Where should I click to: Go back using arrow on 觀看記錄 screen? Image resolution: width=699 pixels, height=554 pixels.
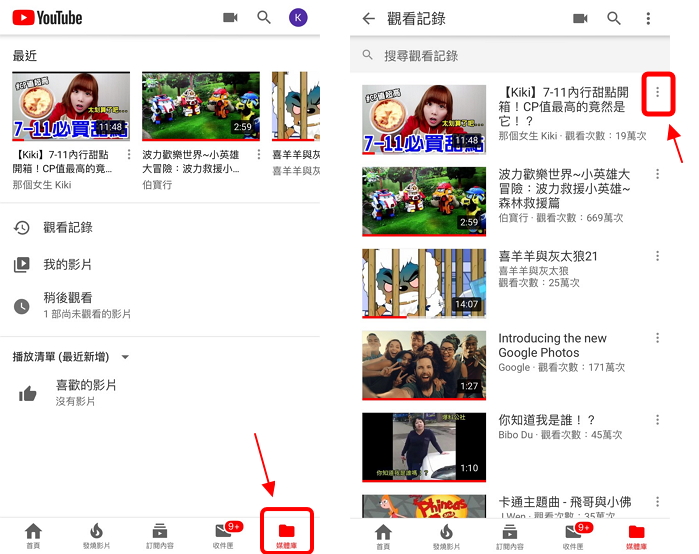pos(369,18)
